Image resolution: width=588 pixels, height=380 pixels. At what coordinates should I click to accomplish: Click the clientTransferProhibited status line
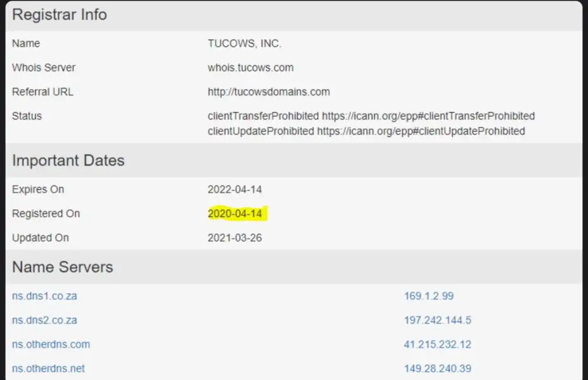coord(371,116)
